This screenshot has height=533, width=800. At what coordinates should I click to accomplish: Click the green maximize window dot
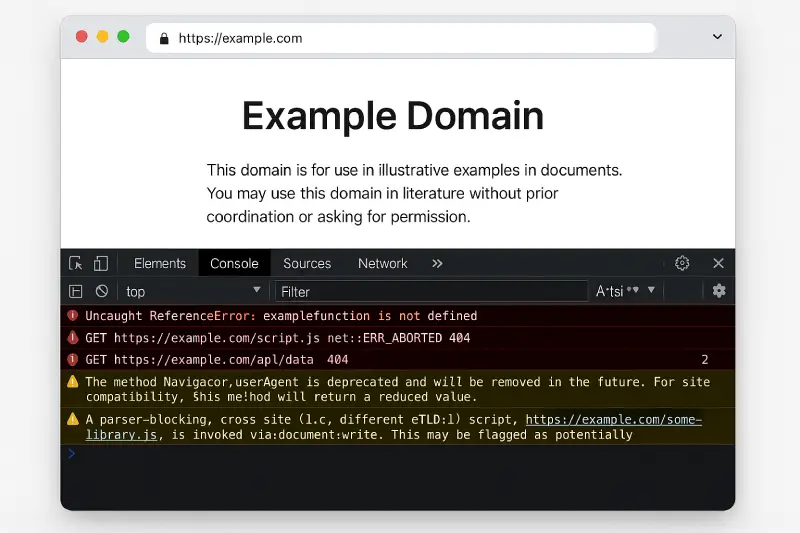(x=123, y=37)
